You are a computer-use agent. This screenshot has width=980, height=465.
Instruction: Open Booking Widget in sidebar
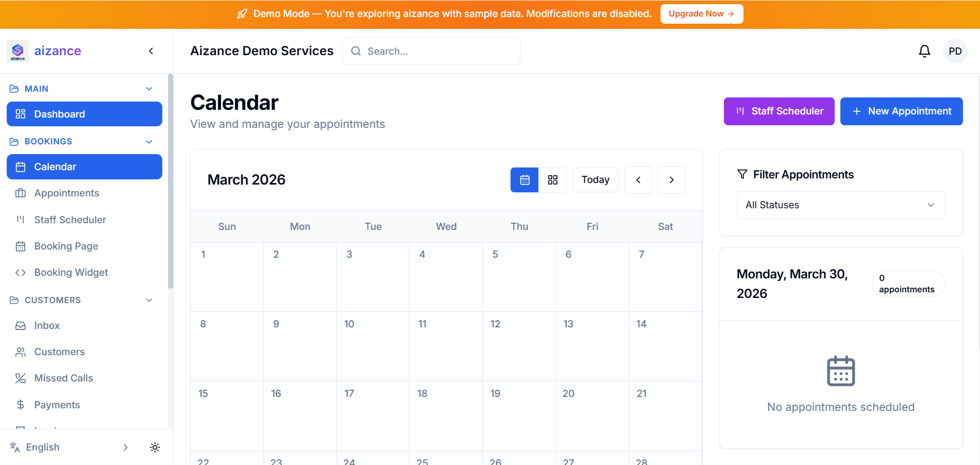(85, 272)
